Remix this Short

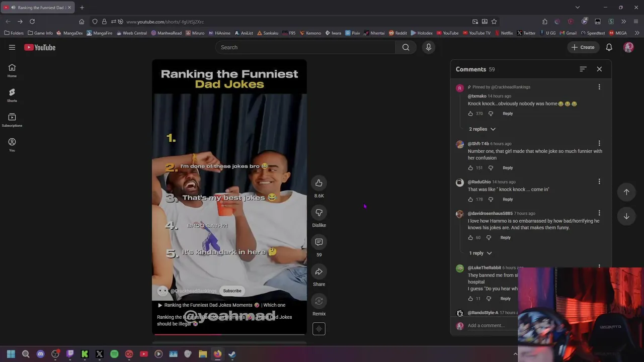pyautogui.click(x=319, y=301)
